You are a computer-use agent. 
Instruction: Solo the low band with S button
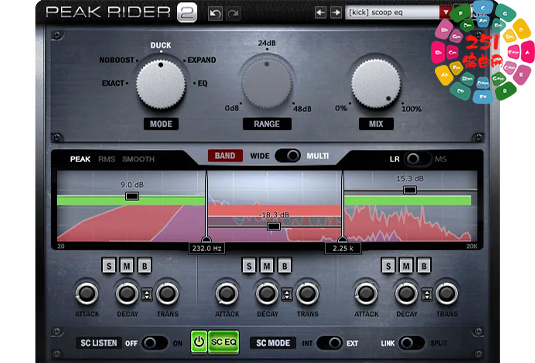109,265
